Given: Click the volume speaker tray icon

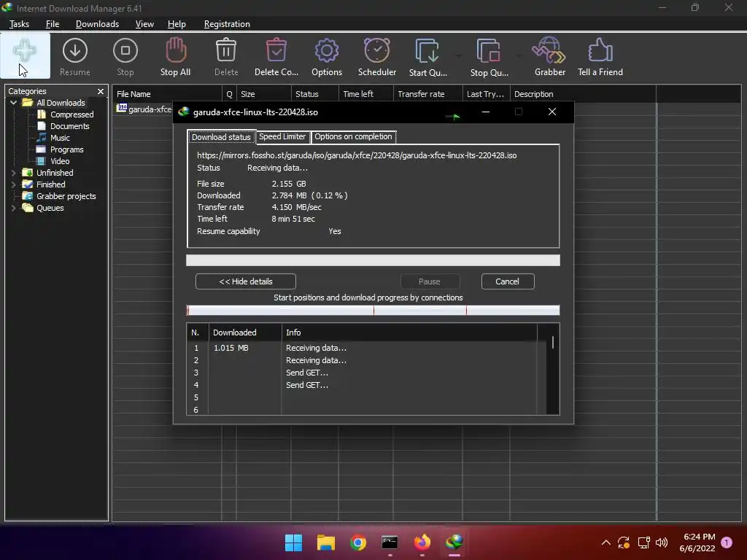Looking at the screenshot, I should (661, 542).
